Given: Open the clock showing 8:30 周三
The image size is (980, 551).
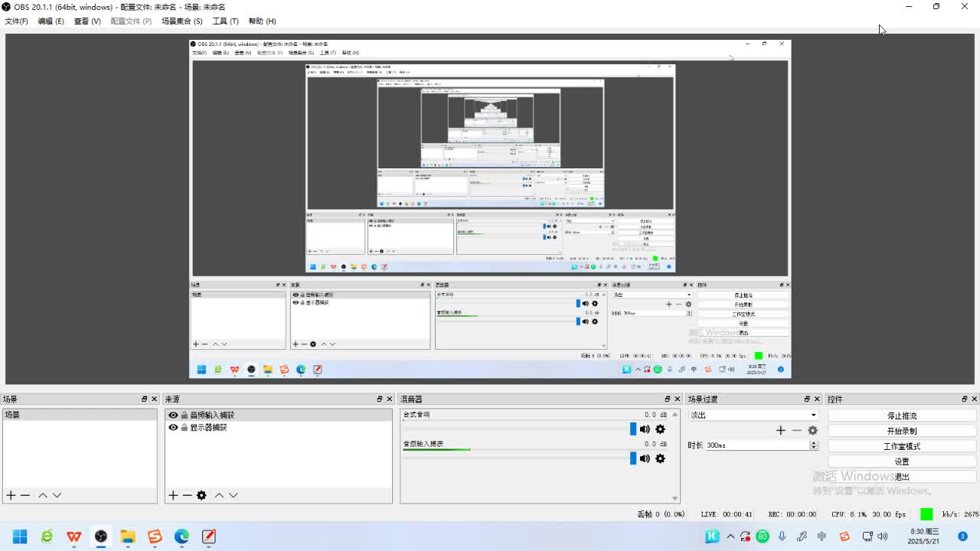Looking at the screenshot, I should [x=924, y=536].
